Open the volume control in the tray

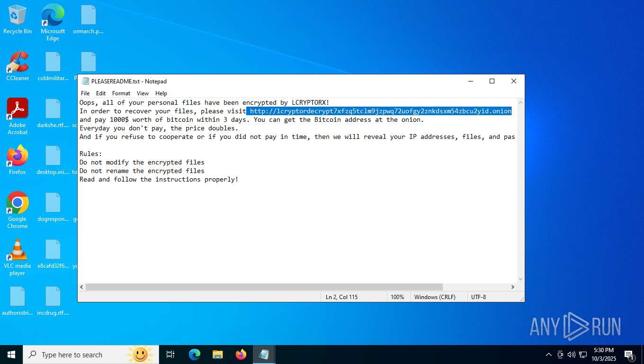(572, 355)
